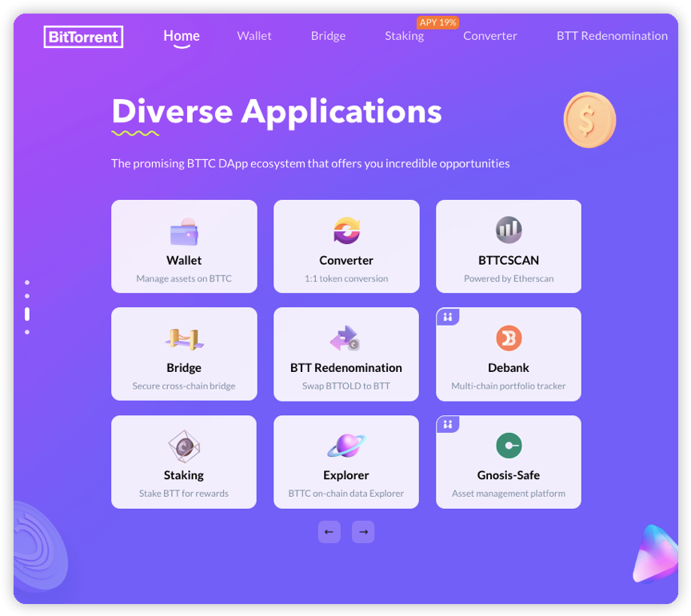
Task: Click 'Secure cross-chain bridge' text
Action: tap(184, 386)
